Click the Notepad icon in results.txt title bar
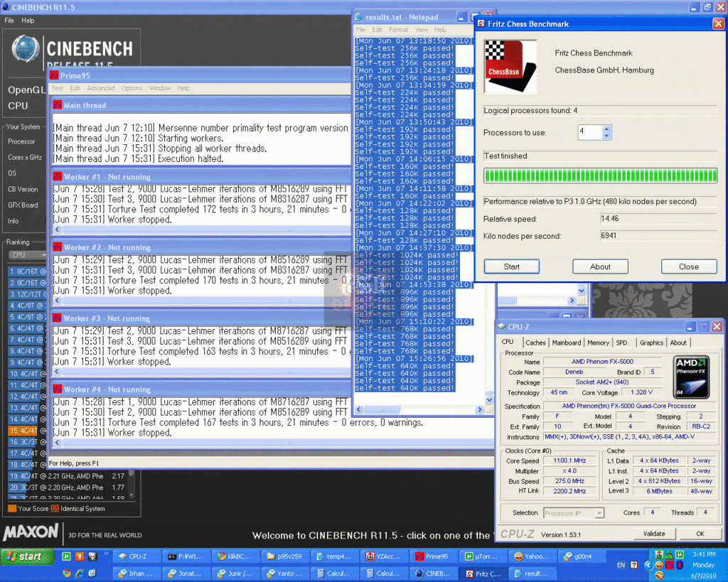 click(x=359, y=17)
